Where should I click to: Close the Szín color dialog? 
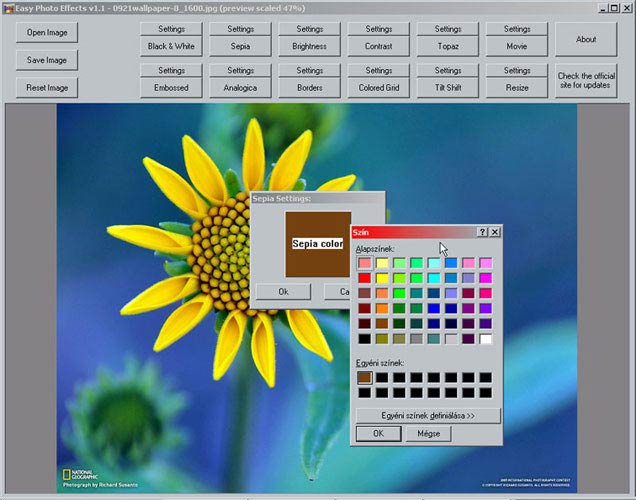[495, 232]
